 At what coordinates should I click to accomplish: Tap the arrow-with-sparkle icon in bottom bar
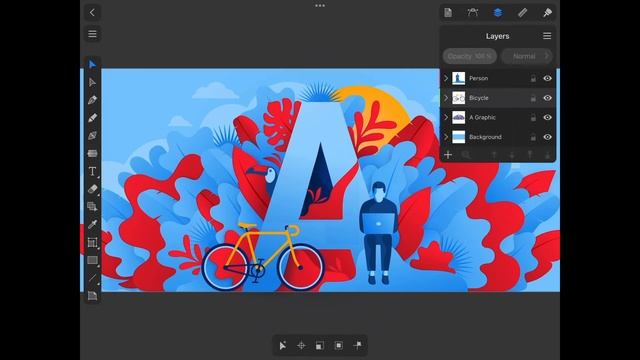tap(282, 345)
